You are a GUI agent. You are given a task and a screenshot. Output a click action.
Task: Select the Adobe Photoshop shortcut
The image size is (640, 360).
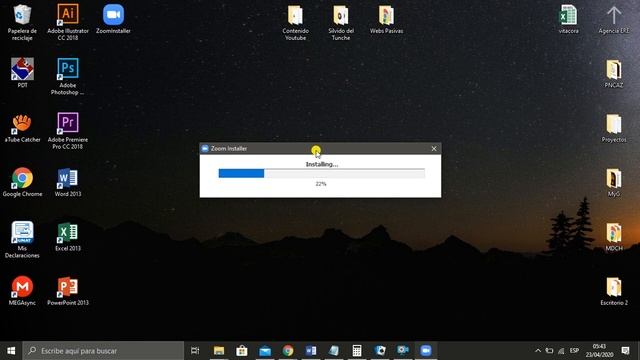coord(68,77)
